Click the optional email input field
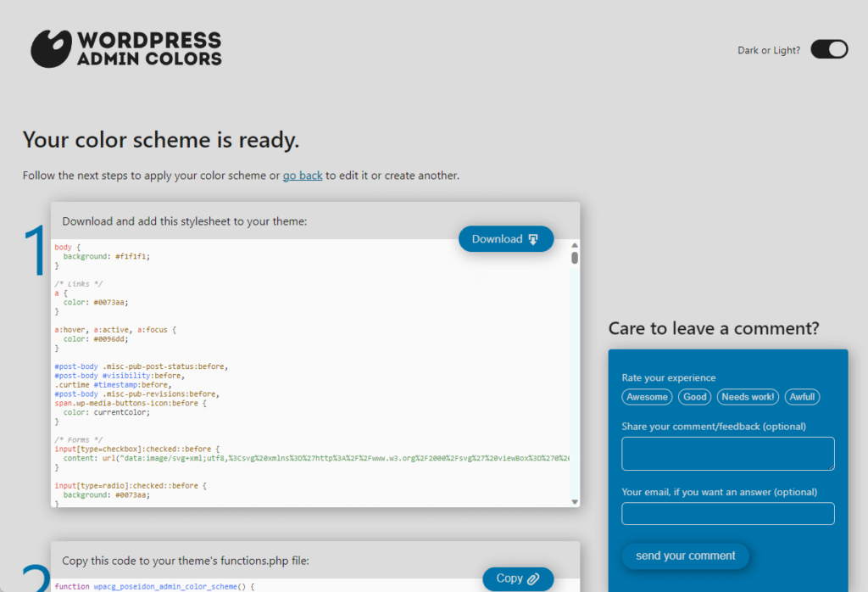 (x=728, y=513)
